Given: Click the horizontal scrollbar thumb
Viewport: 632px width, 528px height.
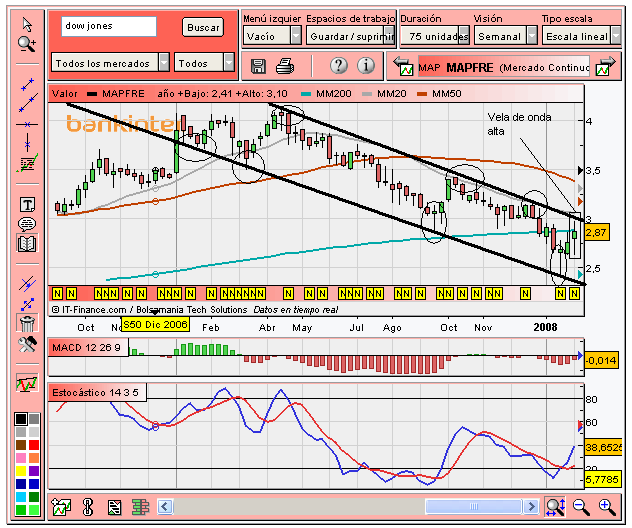Looking at the screenshot, I should [x=474, y=506].
